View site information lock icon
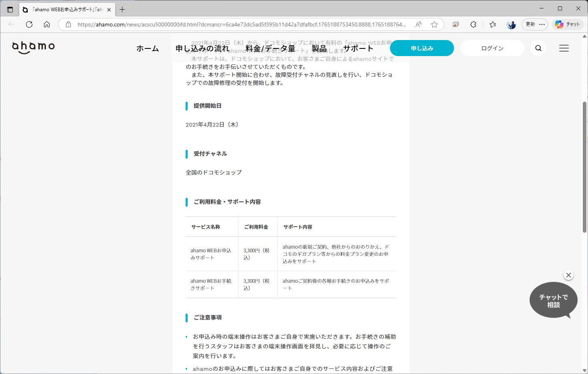The height and width of the screenshot is (374, 588). pyautogui.click(x=68, y=24)
